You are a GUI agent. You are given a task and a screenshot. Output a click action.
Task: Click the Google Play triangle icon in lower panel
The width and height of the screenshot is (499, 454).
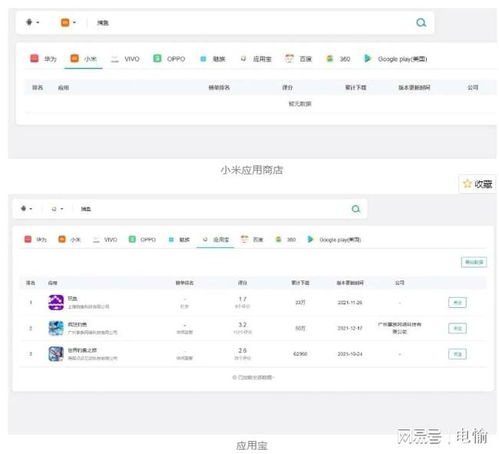click(310, 239)
